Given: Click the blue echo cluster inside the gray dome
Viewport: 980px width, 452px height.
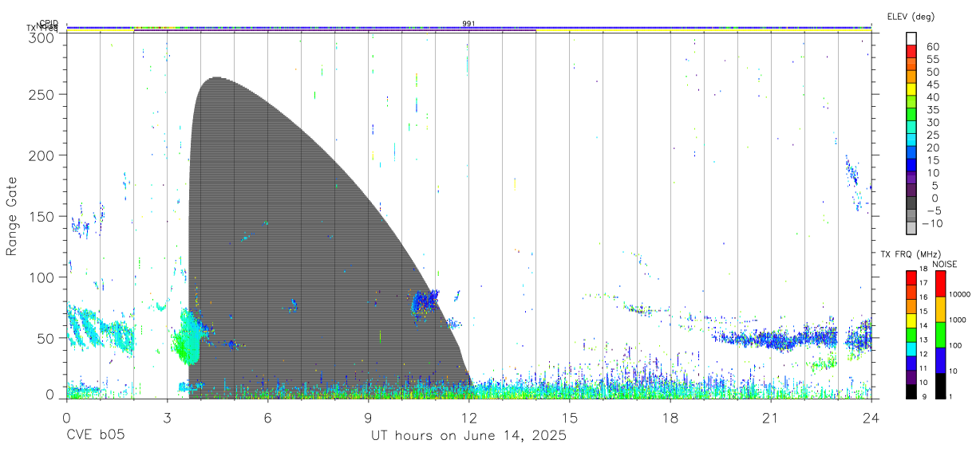Looking at the screenshot, I should pos(425,303).
